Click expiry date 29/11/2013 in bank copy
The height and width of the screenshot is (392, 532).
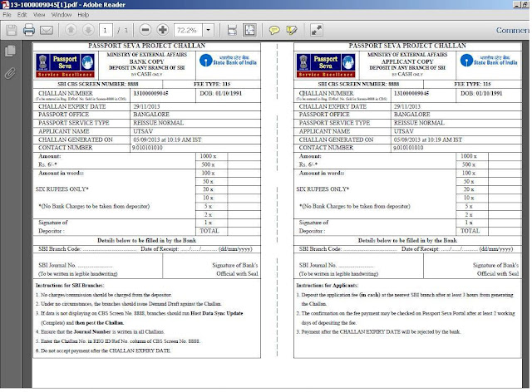click(x=146, y=106)
